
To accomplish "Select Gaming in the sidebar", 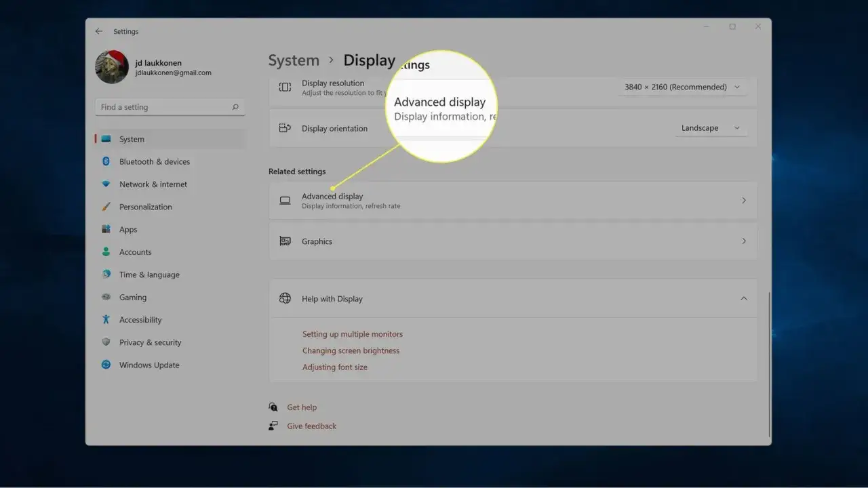I will click(x=170, y=297).
